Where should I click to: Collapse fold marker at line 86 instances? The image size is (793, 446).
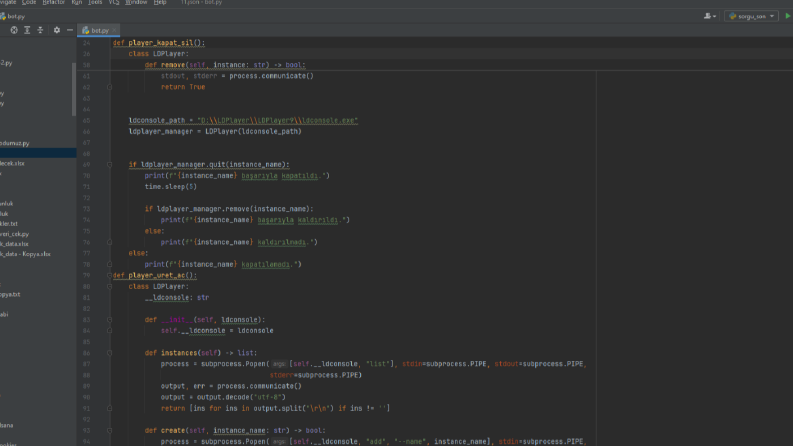pyautogui.click(x=109, y=353)
